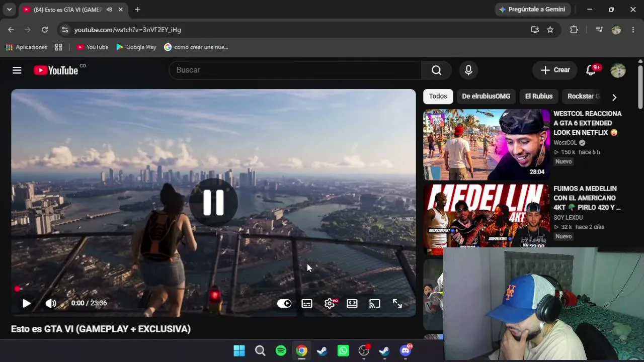Open Windows taskbar search
Screen dimensions: 644x362
click(x=260, y=350)
